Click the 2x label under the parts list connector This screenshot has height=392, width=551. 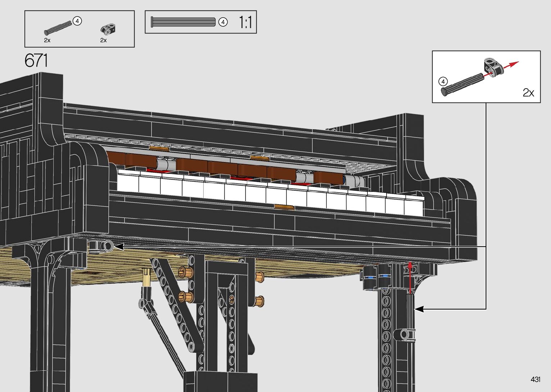[103, 40]
